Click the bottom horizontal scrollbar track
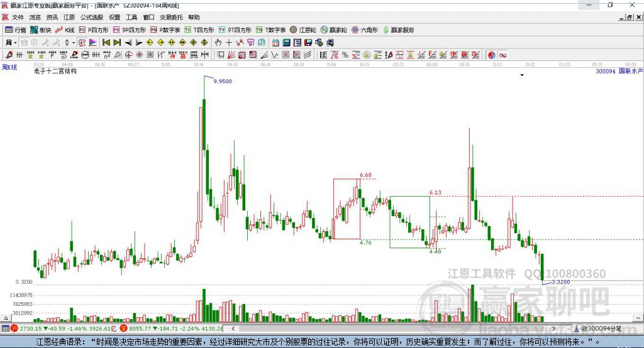 (392, 329)
